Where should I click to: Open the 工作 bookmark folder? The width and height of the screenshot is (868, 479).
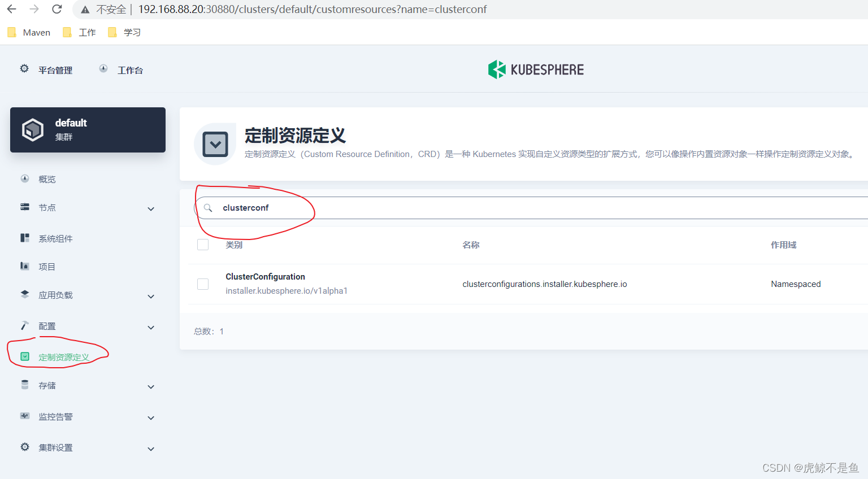(x=79, y=32)
